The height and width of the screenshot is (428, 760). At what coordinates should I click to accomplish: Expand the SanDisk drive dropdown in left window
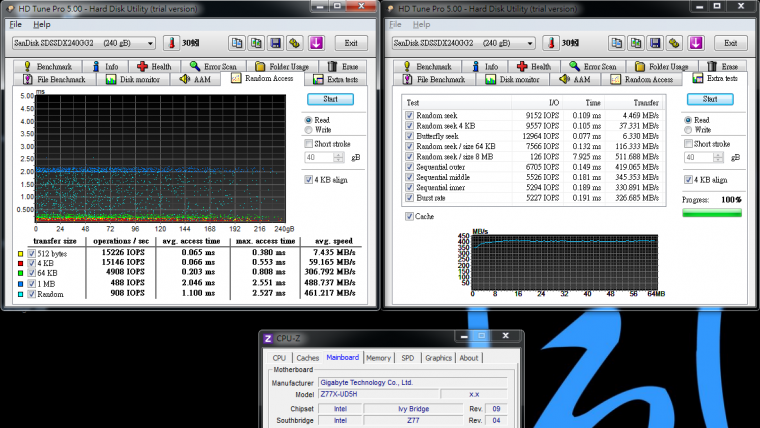150,44
